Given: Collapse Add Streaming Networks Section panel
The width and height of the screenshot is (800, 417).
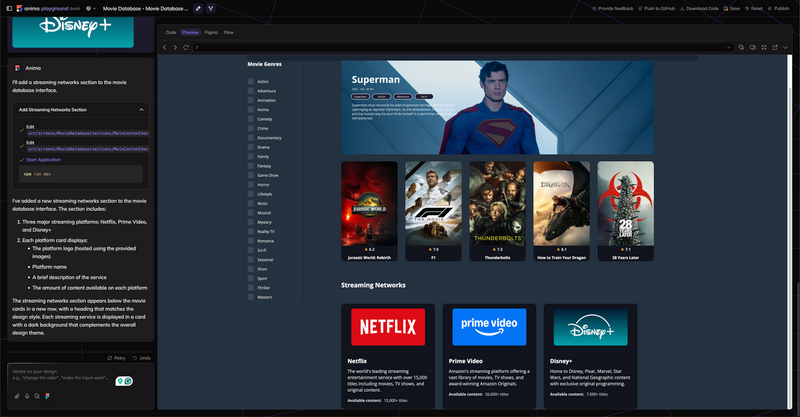Looking at the screenshot, I should pyautogui.click(x=141, y=110).
